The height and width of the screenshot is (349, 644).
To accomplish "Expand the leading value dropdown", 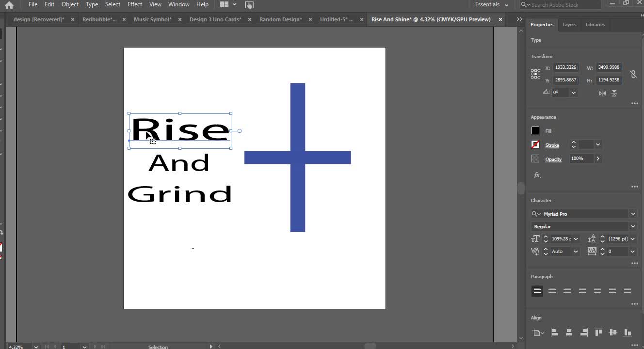I will point(633,238).
